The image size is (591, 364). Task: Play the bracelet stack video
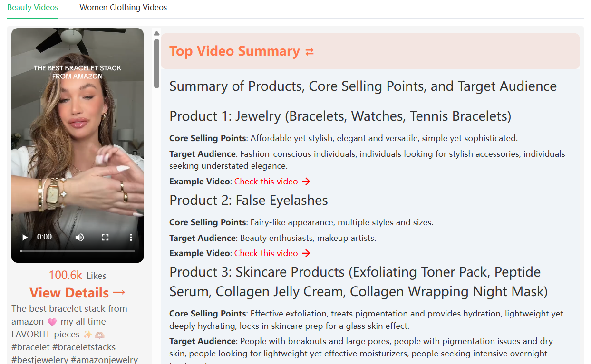[x=25, y=237]
